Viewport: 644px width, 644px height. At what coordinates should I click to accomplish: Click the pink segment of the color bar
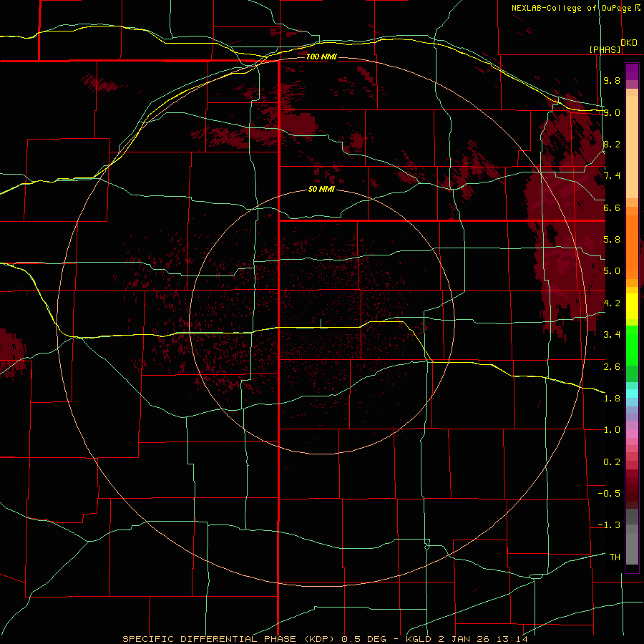(x=632, y=434)
